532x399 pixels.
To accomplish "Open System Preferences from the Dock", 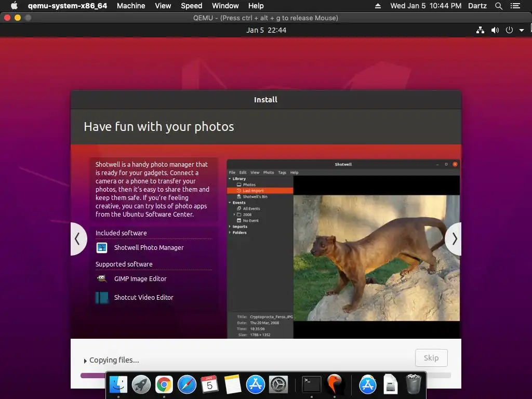I will (278, 385).
